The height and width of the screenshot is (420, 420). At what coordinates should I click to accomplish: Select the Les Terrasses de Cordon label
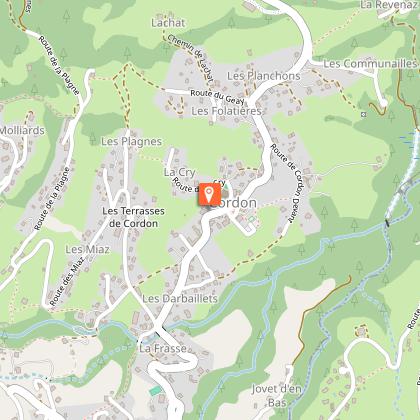[x=133, y=217]
